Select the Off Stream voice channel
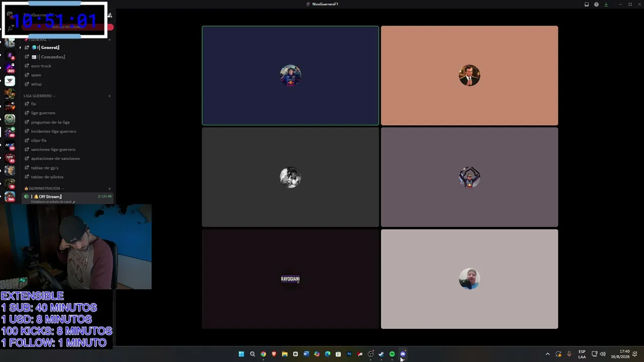 point(68,197)
